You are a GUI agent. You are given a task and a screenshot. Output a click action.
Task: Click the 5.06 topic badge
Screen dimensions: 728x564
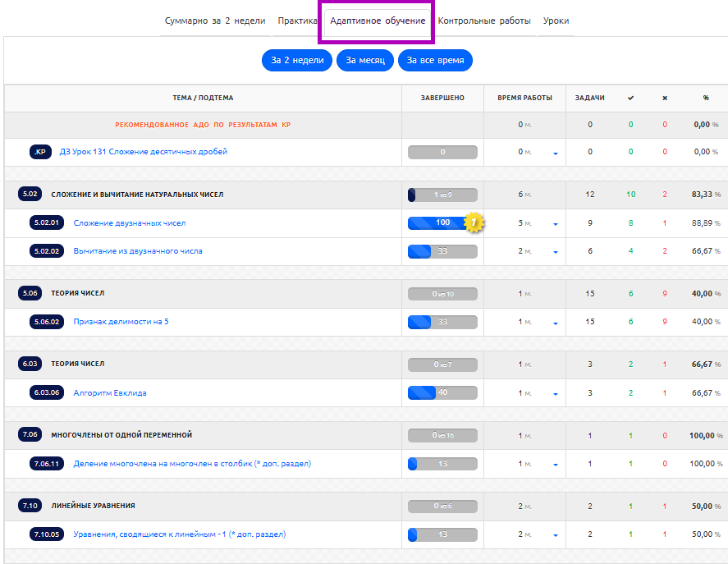(30, 293)
